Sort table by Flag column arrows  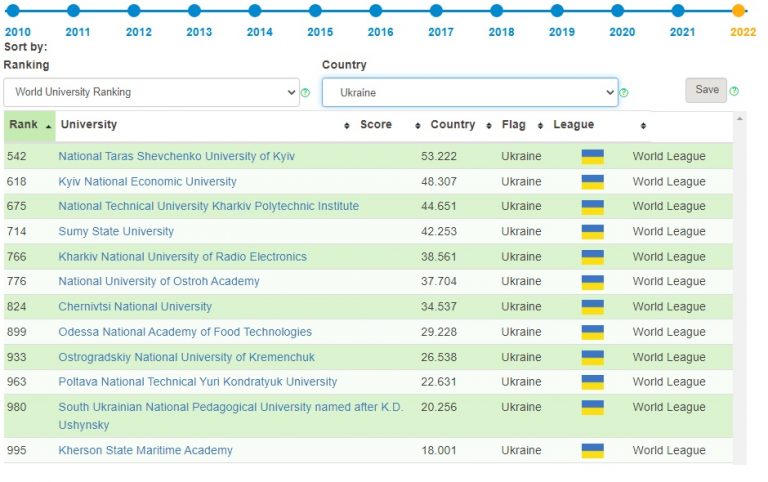(540, 126)
